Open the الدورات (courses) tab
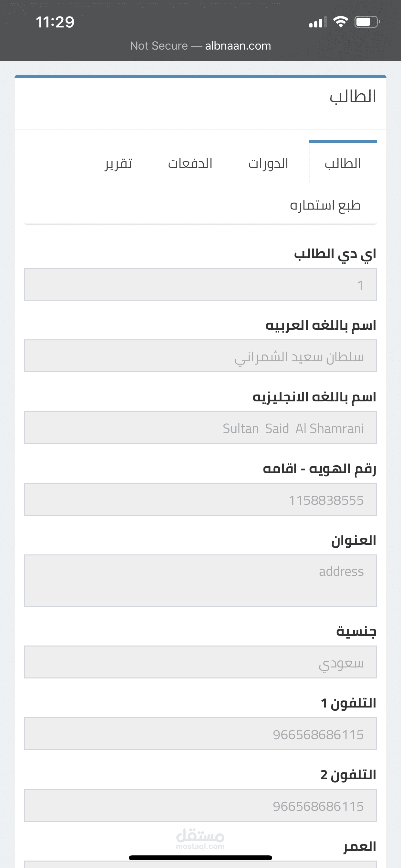Viewport: 401px width, 868px height. point(268,164)
